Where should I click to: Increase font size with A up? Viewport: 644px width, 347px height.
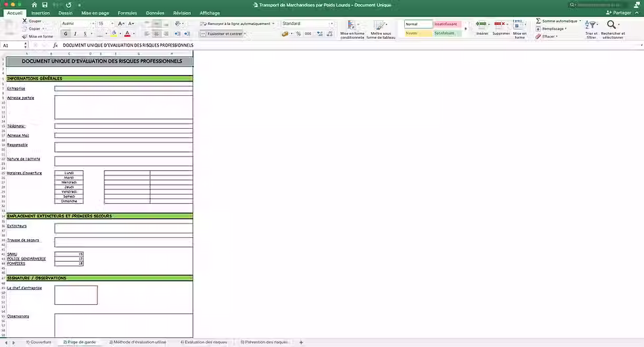(121, 24)
